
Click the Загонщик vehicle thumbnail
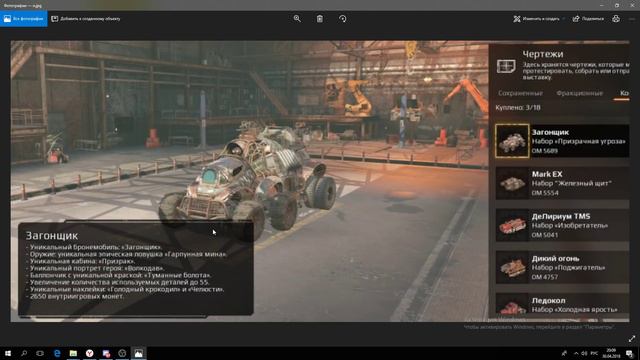(512, 141)
